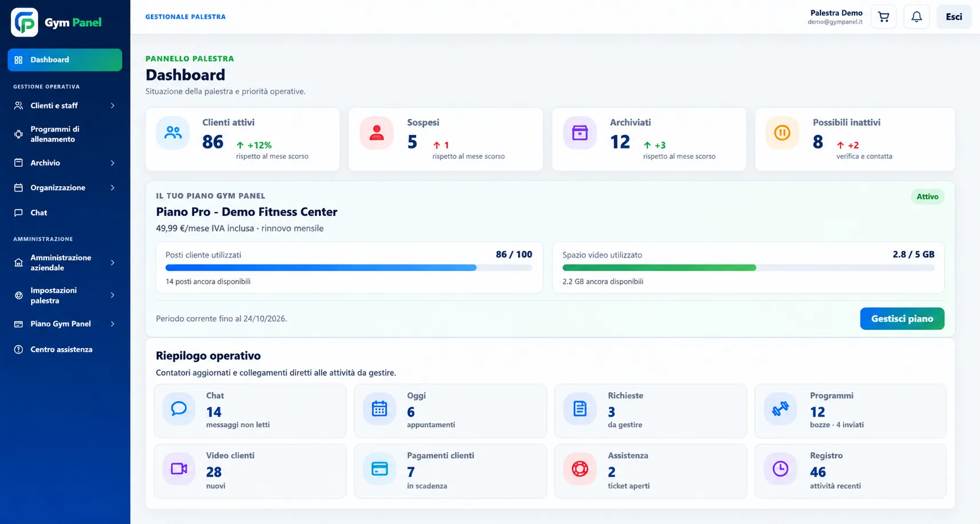Viewport: 980px width, 524px height.
Task: Expand the Impostazioni palestra submenu
Action: pyautogui.click(x=65, y=295)
